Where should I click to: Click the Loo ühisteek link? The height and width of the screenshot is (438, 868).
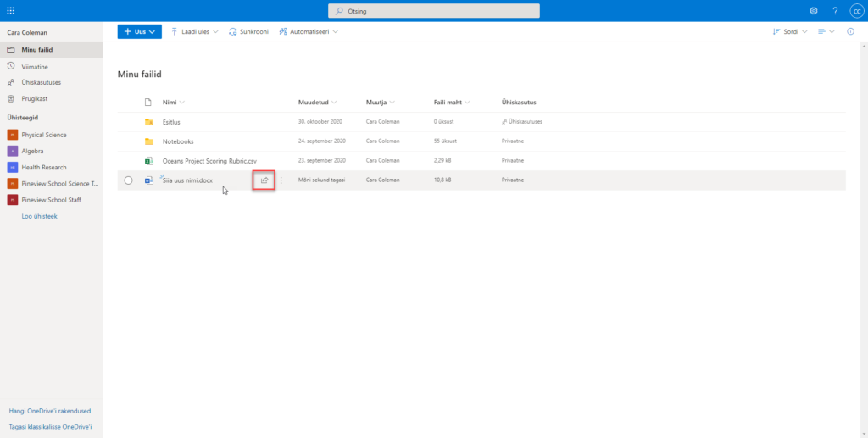pos(39,216)
